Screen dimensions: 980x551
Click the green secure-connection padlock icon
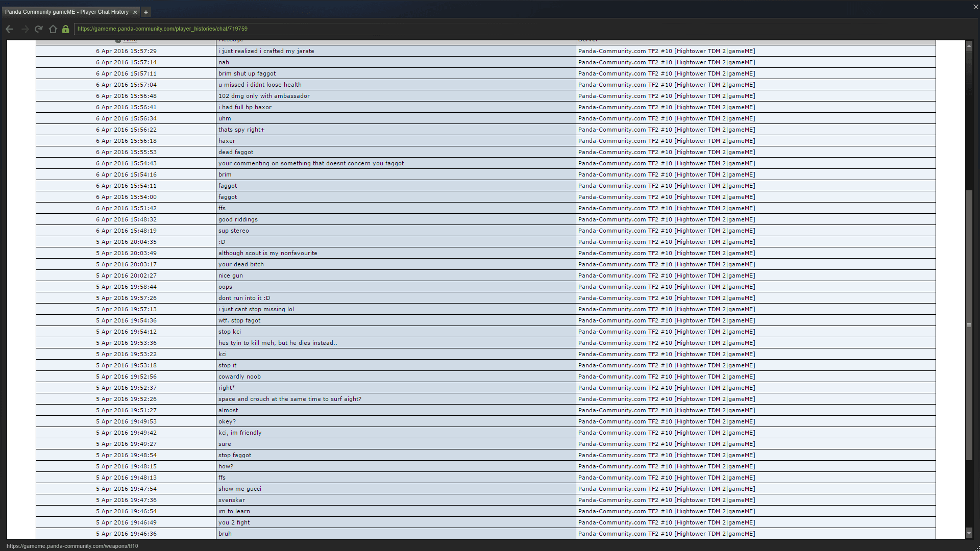point(65,29)
